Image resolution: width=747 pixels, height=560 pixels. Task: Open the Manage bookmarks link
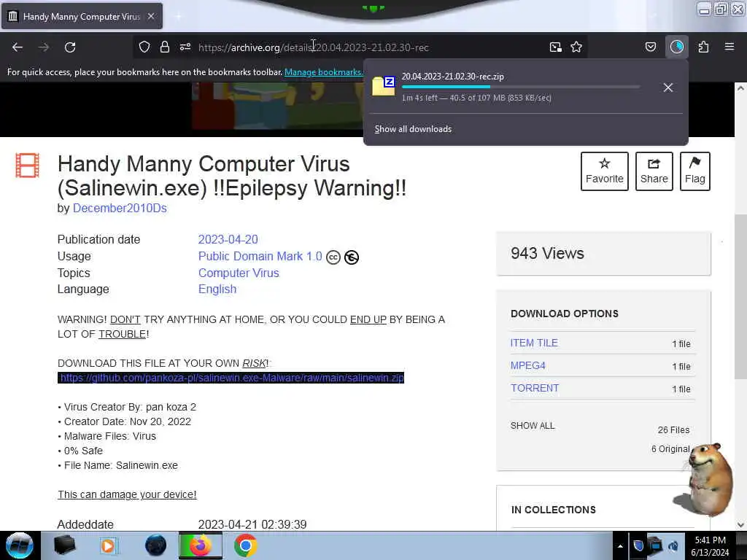click(323, 72)
